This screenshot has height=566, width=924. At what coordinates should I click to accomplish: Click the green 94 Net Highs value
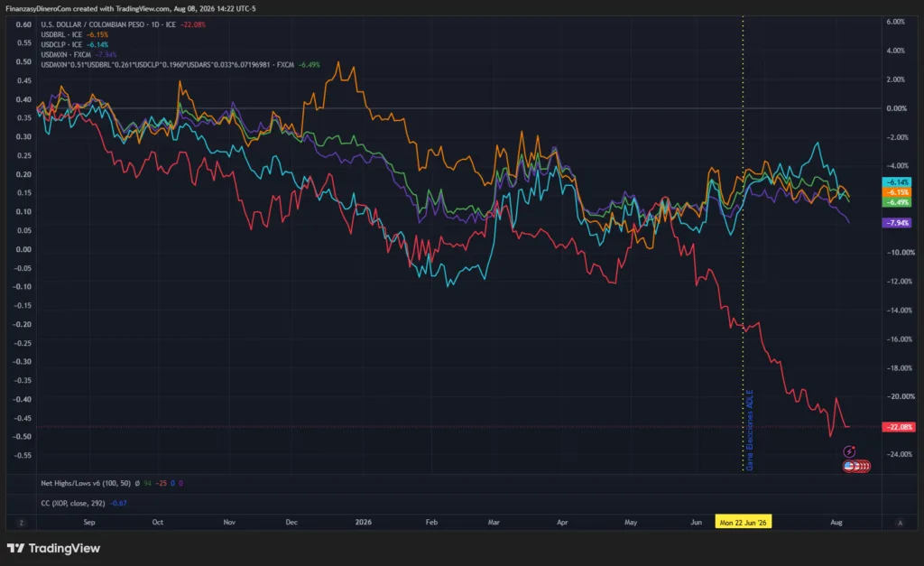[x=147, y=484]
